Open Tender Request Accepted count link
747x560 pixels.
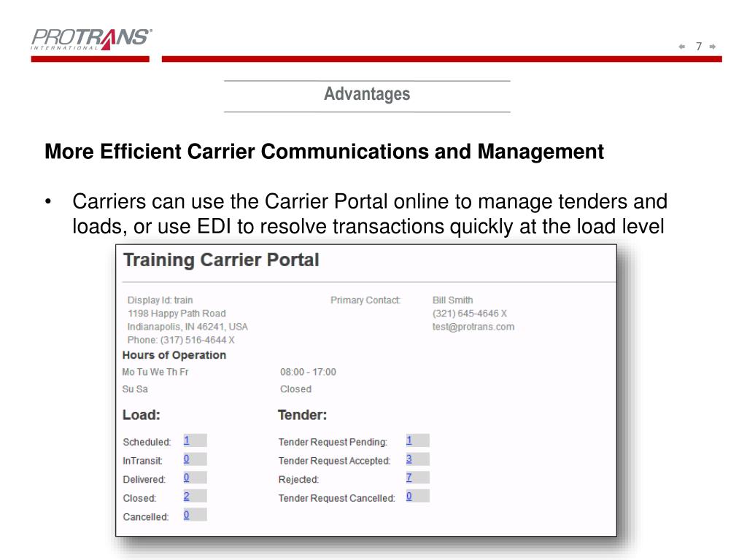tap(409, 459)
